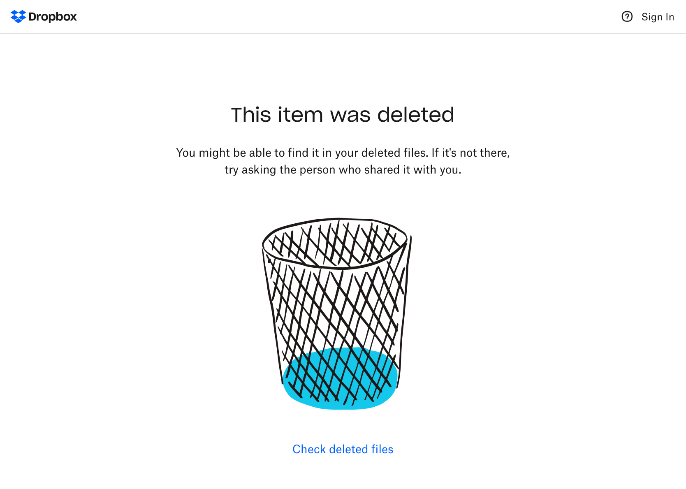Viewport: 686px width, 489px height.
Task: Click the phrase 'shared it with you'
Action: click(x=413, y=170)
